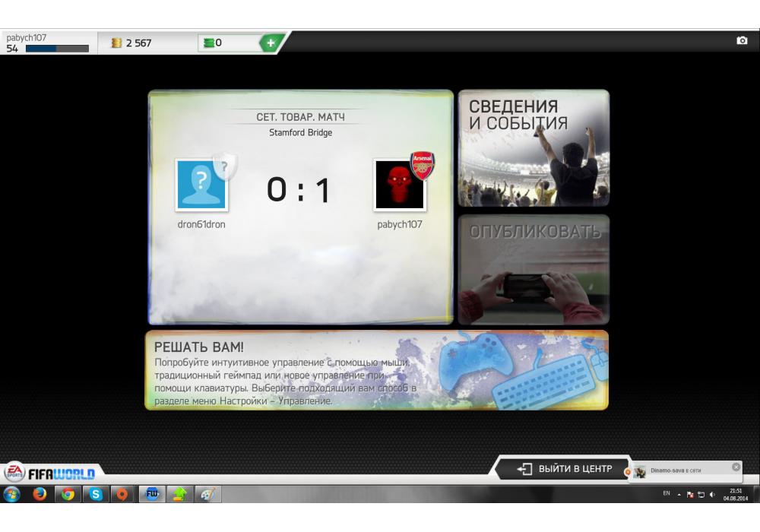Screen dimensions: 760x532
Task: Open Google Chrome from the taskbar
Action: [x=68, y=494]
